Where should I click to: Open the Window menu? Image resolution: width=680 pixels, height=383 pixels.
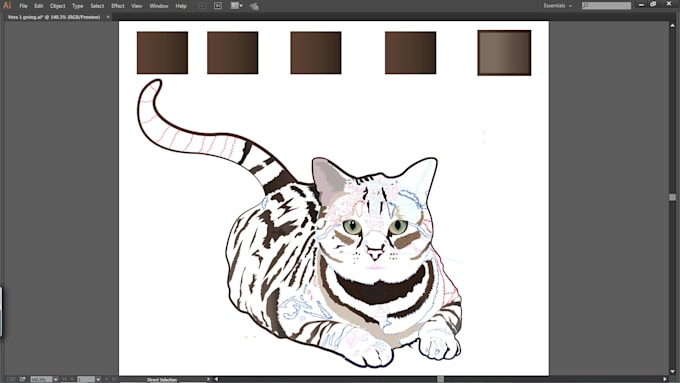[x=159, y=6]
